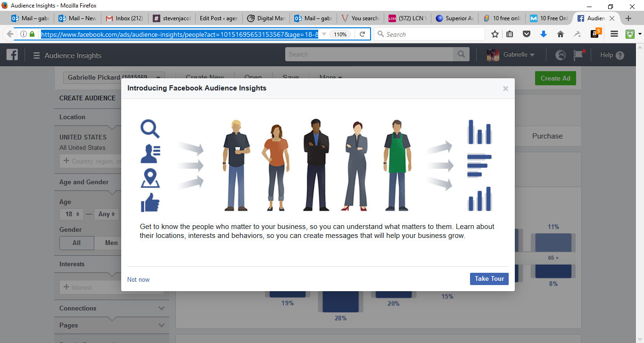Open the maximum age Any dropdown

pos(107,214)
